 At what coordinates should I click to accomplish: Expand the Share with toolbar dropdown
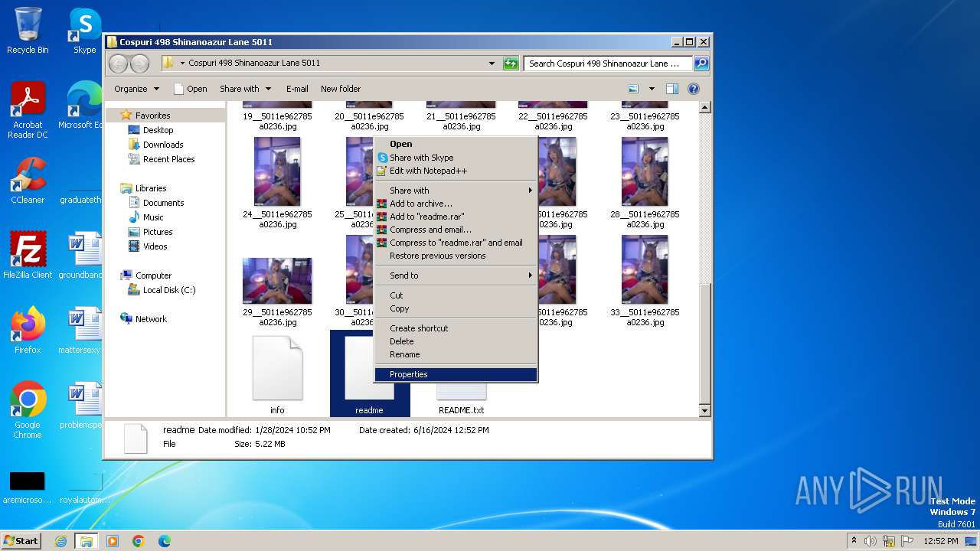coord(245,89)
